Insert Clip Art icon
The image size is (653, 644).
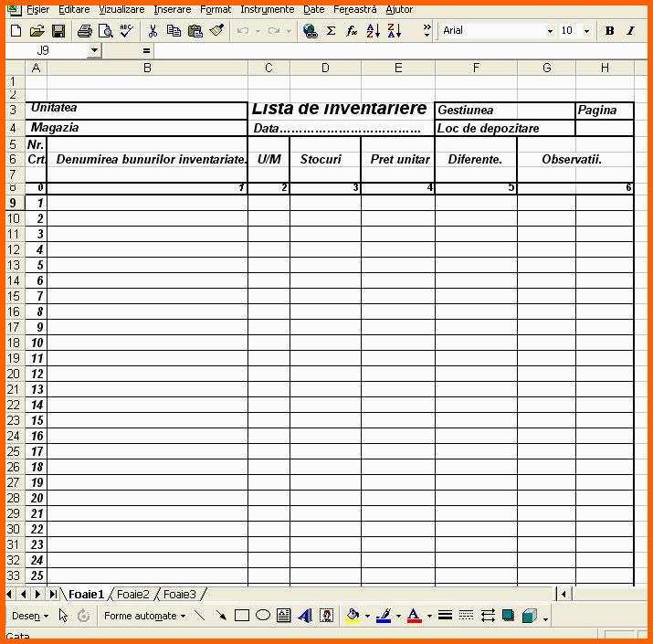point(327,616)
